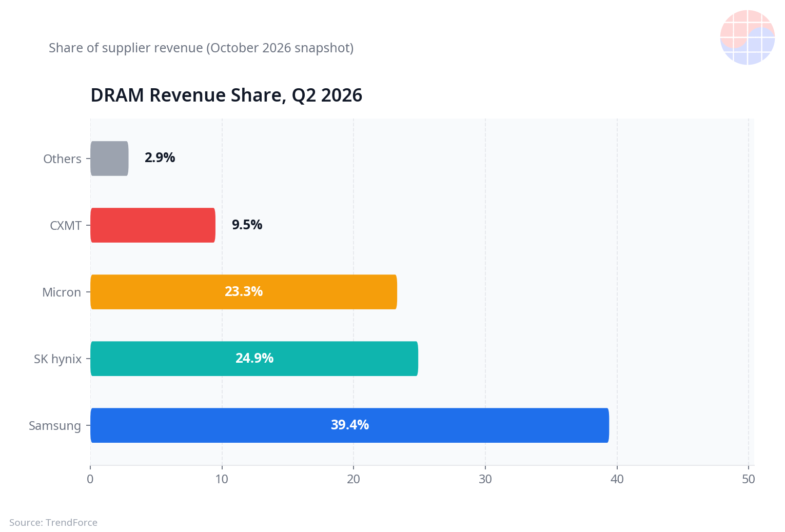Click the subtitle 'Share of supplier revenue'
This screenshot has height=532, width=785.
[x=126, y=48]
